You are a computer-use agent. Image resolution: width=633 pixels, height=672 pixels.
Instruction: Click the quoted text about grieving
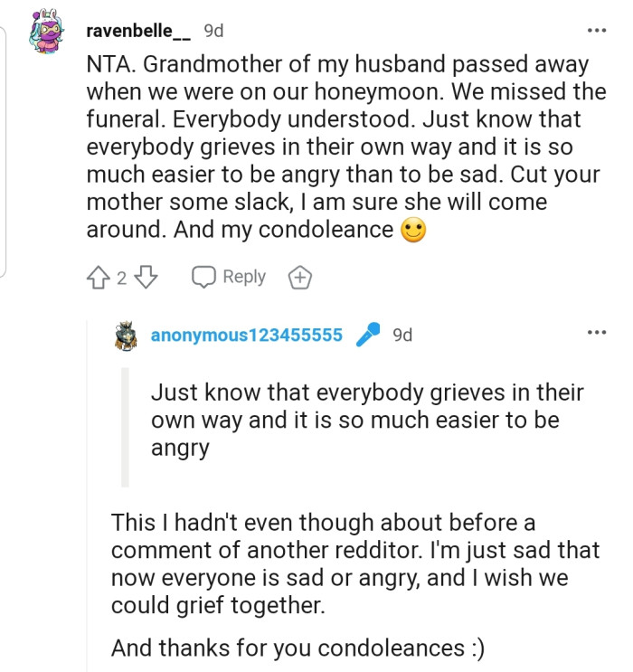click(x=366, y=420)
